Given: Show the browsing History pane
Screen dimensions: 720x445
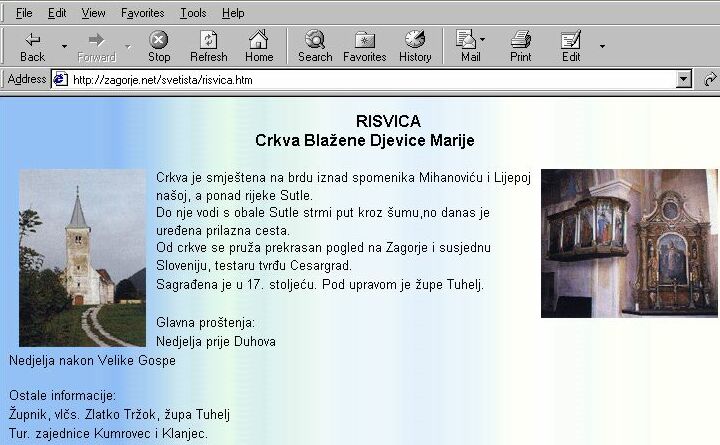Looking at the screenshot, I should click(x=415, y=46).
